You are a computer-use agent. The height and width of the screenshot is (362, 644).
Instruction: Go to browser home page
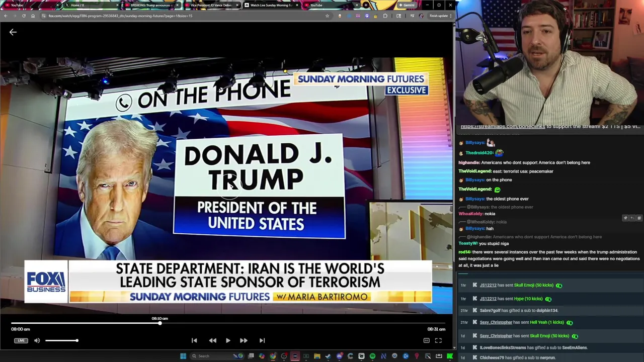pyautogui.click(x=33, y=16)
